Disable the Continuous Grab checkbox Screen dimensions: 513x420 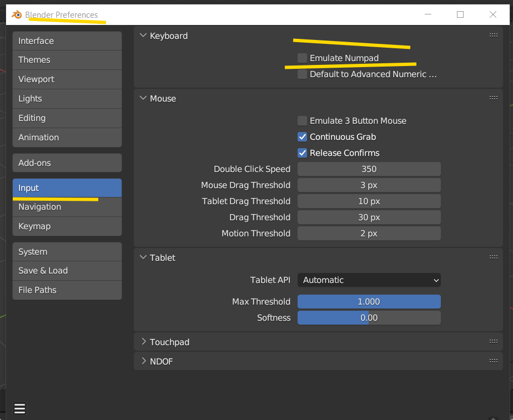pyautogui.click(x=303, y=137)
